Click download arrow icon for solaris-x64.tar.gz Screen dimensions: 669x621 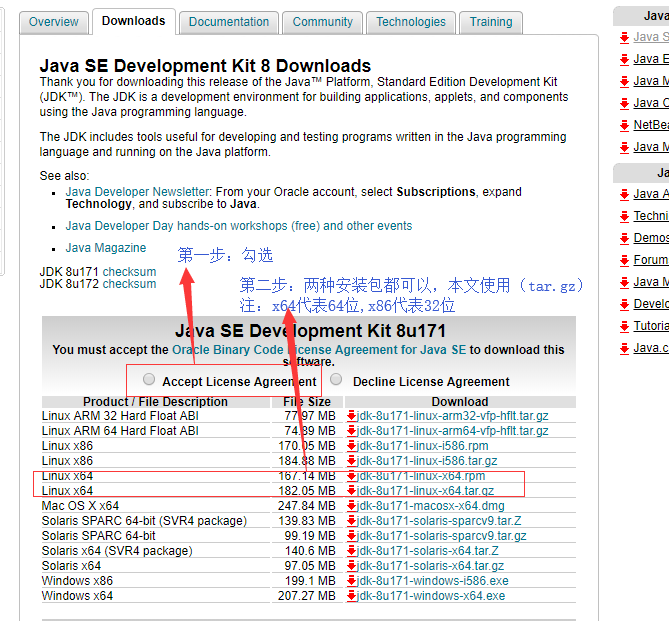(352, 566)
